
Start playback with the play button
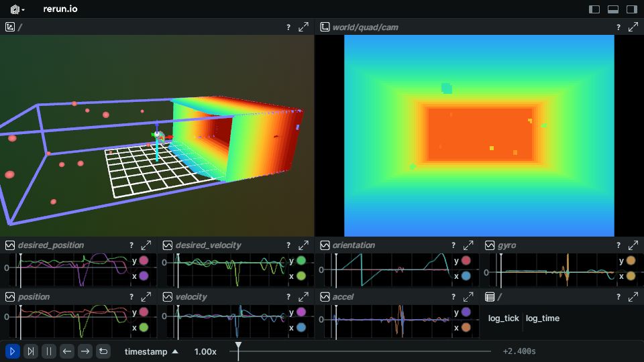[x=12, y=351]
